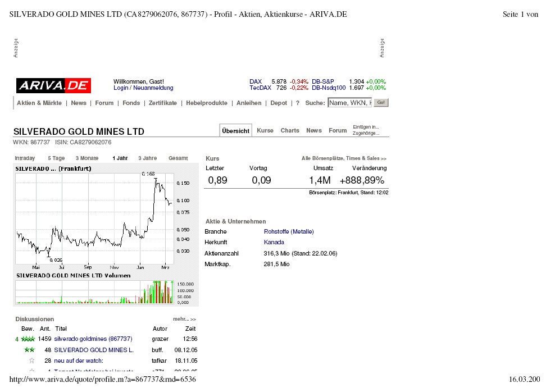This screenshot has width=555, height=392.
Task: Click the Einfügen in... link
Action: (x=366, y=127)
